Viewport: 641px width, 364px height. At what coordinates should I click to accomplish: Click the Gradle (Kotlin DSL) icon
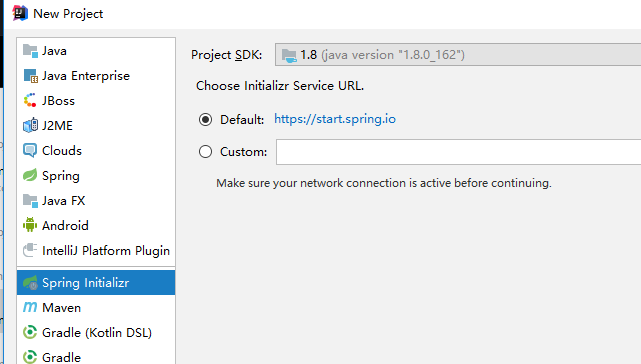[30, 332]
